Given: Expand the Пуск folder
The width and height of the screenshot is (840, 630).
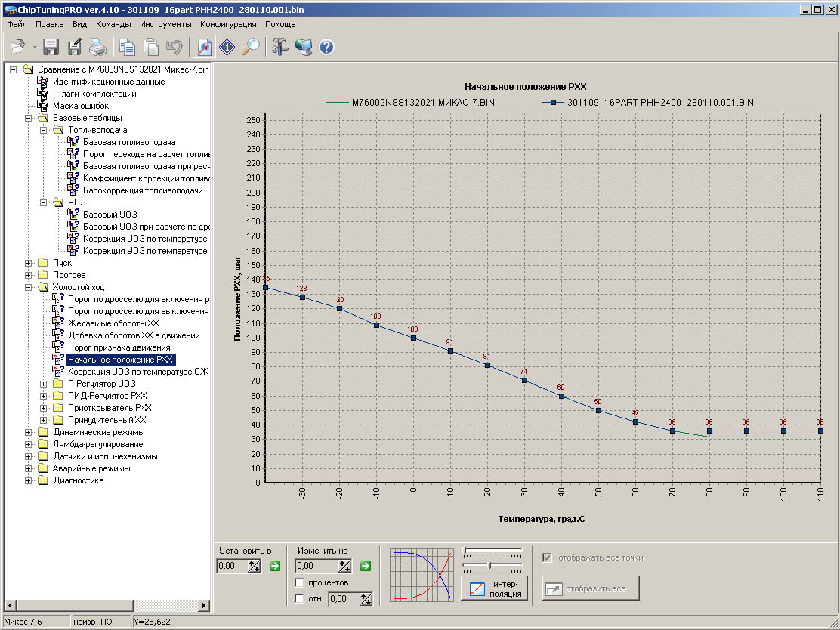Looking at the screenshot, I should pyautogui.click(x=29, y=263).
